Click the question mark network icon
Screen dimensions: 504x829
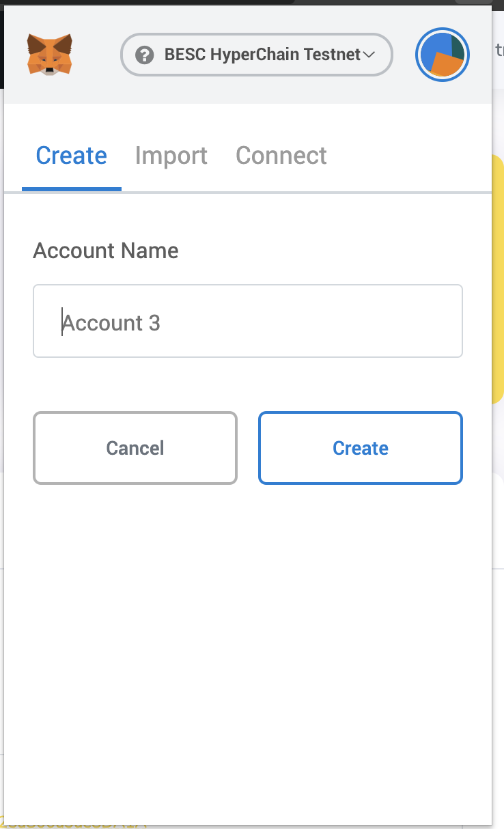coord(144,55)
